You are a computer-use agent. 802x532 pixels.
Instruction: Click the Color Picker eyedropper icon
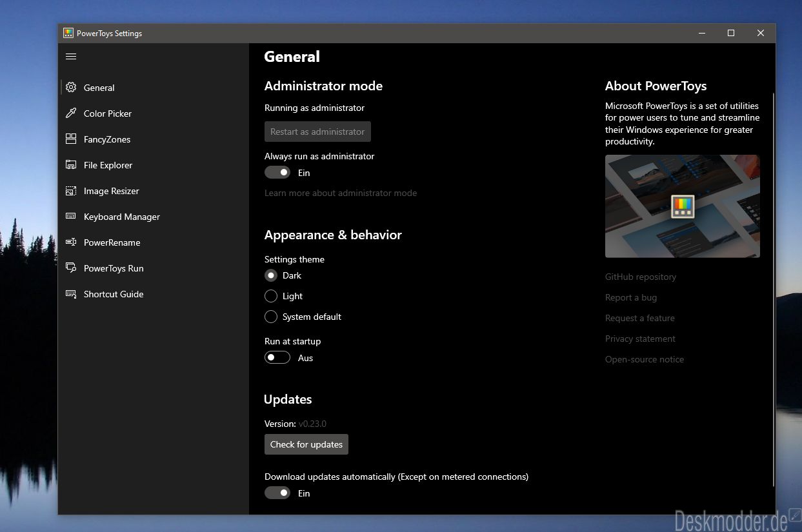(71, 113)
